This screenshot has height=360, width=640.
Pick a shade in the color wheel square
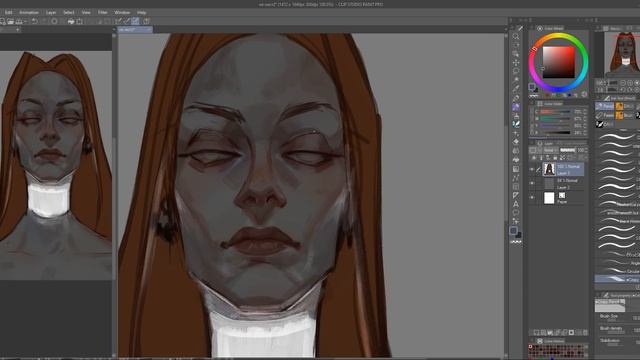(x=558, y=62)
